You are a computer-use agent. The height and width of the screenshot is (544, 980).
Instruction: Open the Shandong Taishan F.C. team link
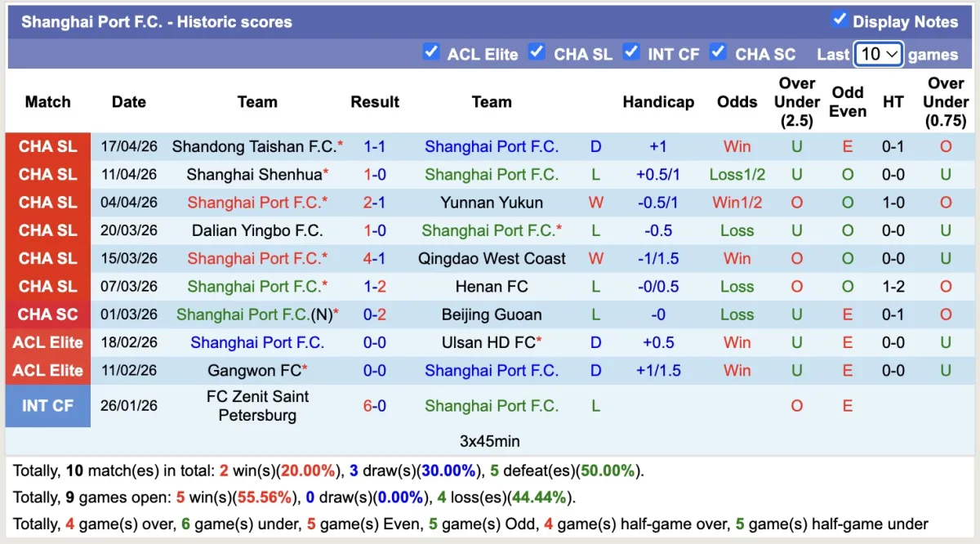pyautogui.click(x=253, y=147)
